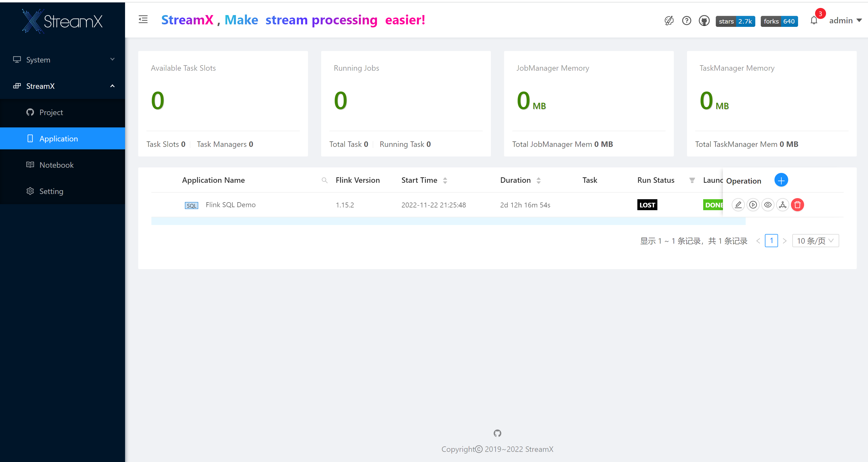Expand the System menu
This screenshot has width=868, height=462.
pos(63,60)
